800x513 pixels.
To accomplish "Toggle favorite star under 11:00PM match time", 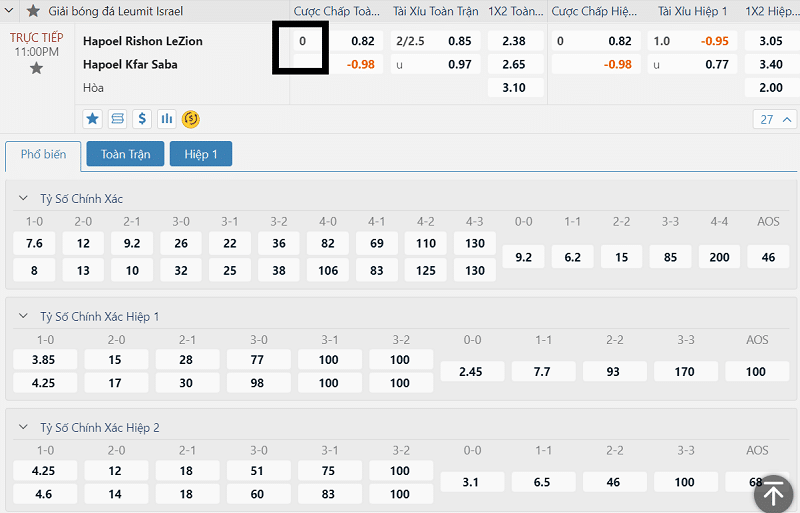I will (x=36, y=68).
